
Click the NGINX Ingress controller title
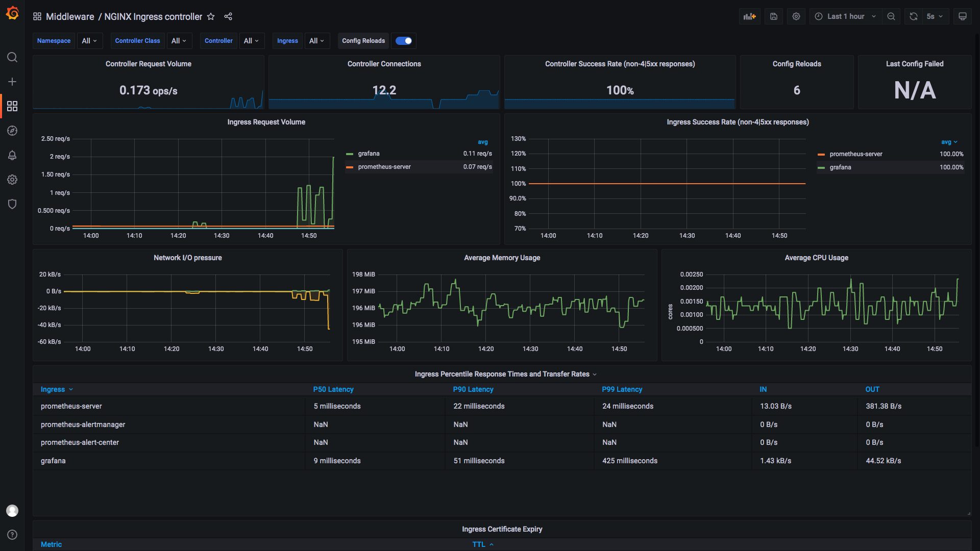(153, 16)
